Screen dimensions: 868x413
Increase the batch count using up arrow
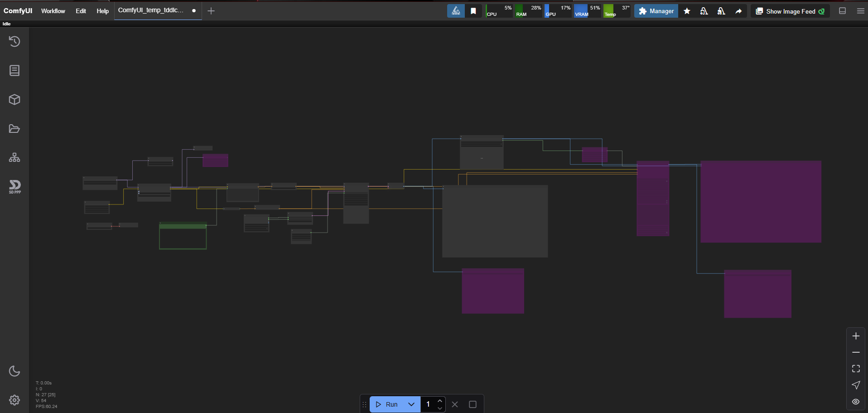pyautogui.click(x=439, y=401)
